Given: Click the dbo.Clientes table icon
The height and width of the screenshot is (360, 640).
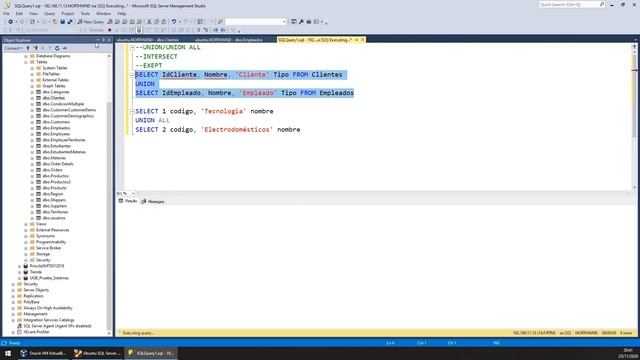Looking at the screenshot, I should click(39, 98).
